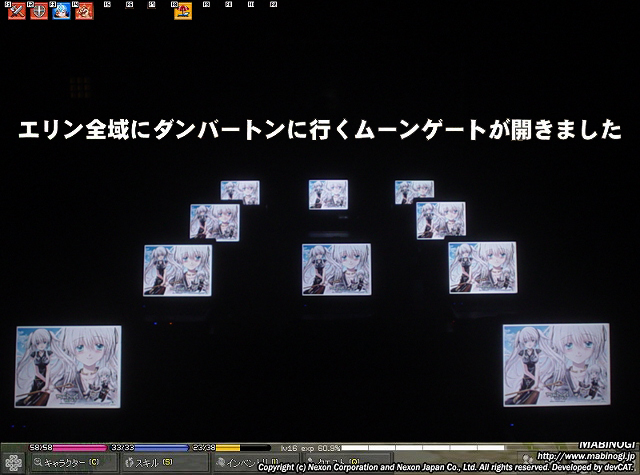The height and width of the screenshot is (475, 640).
Task: Use the blue ice skill in slot F3
Action: click(x=61, y=11)
